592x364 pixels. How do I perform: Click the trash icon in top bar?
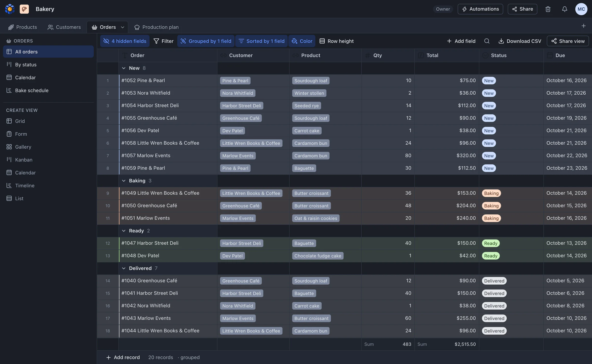click(x=548, y=9)
